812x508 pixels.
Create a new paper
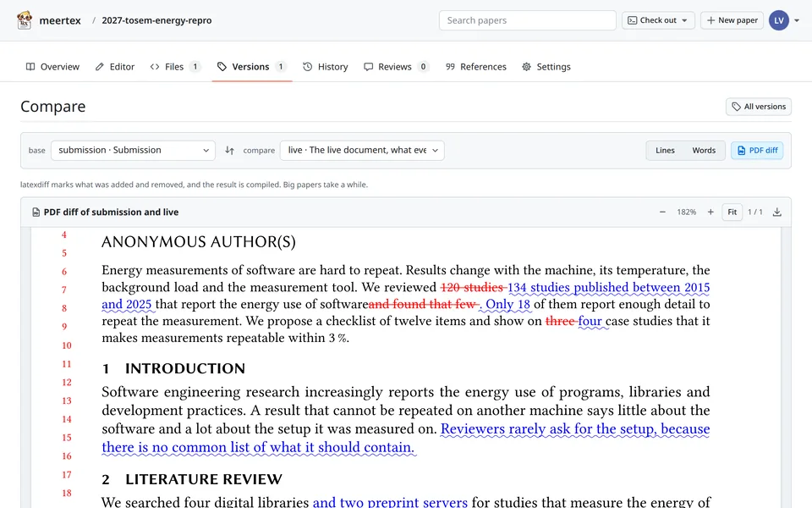[732, 20]
